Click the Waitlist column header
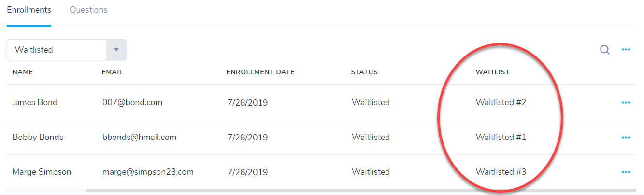The height and width of the screenshot is (195, 644). pos(492,72)
